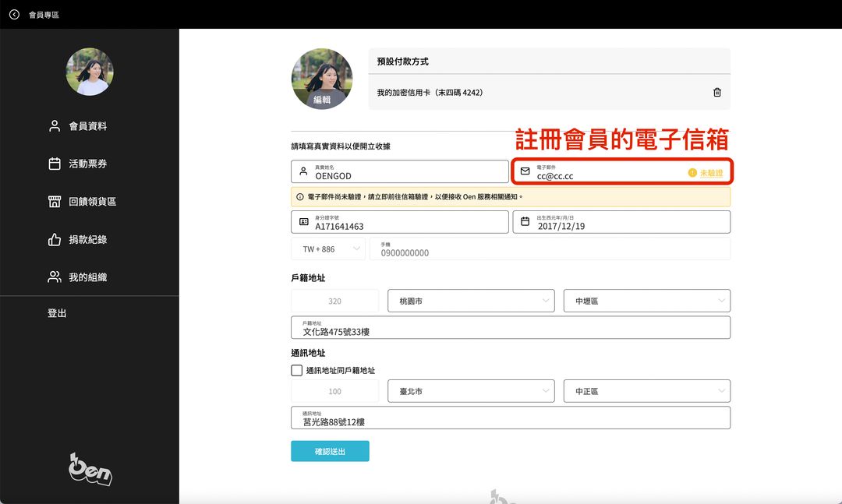The width and height of the screenshot is (842, 504).
Task: Click the 回饋領貨區 store icon in sidebar
Action: [x=55, y=202]
